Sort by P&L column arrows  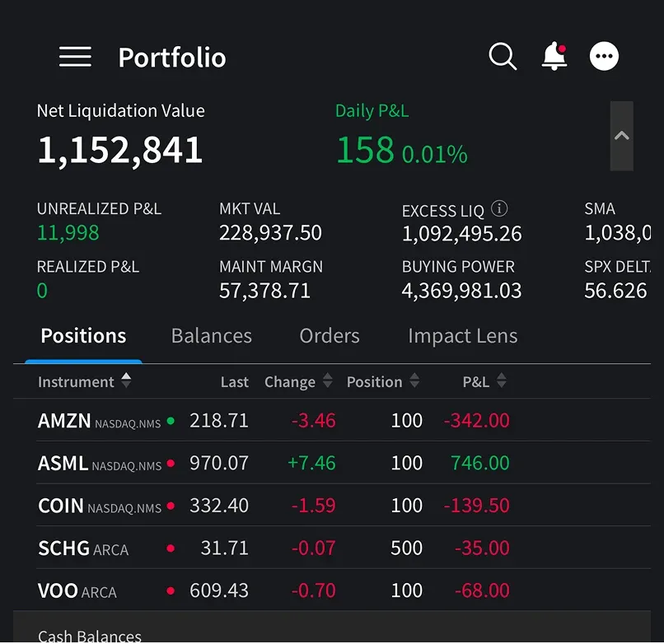coord(501,381)
